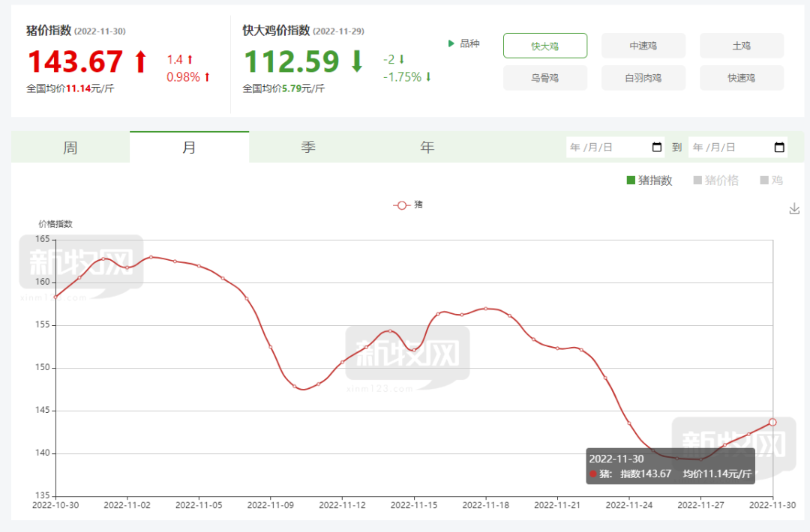Screen dimensions: 810x532
Task: Select the 快速鸡 variety button
Action: coord(741,78)
